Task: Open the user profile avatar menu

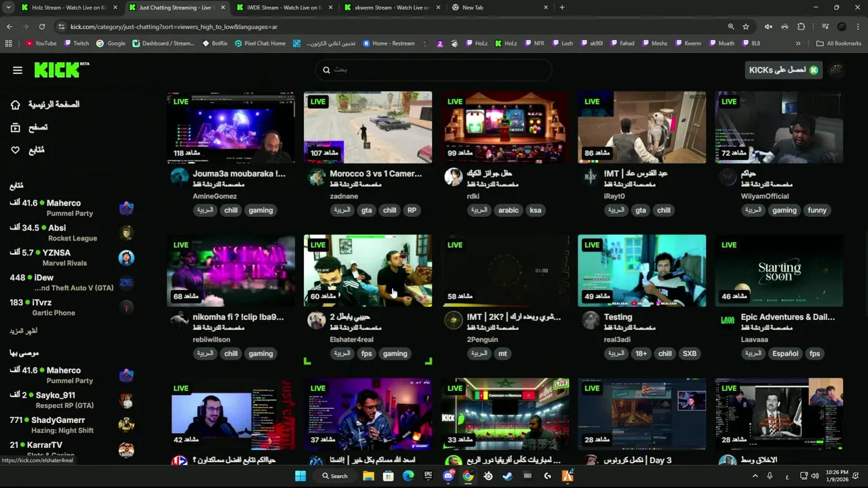Action: (x=837, y=70)
